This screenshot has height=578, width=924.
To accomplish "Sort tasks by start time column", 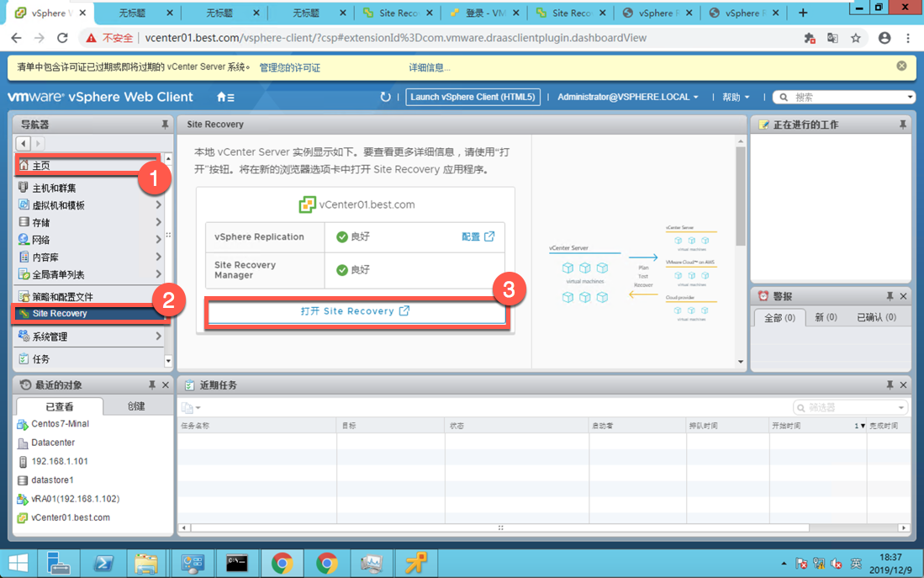I will [x=817, y=425].
